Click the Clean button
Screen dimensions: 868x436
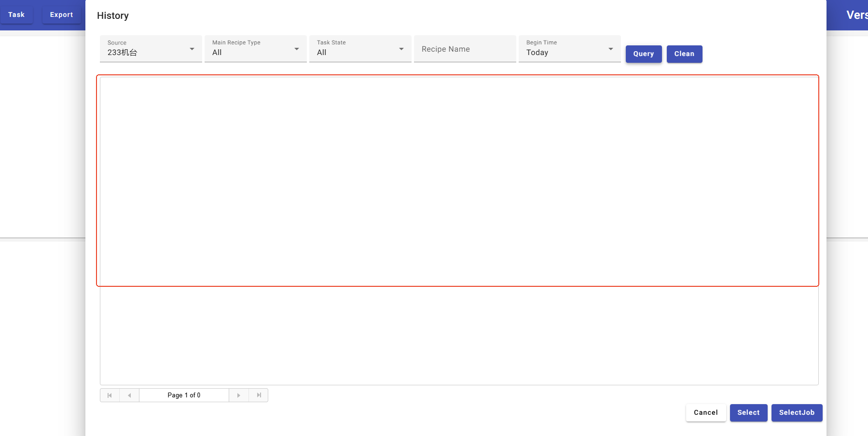coord(684,54)
